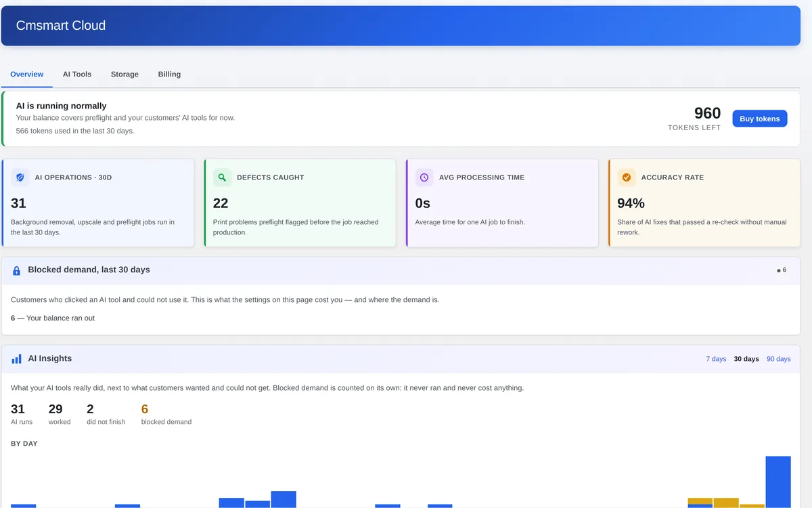Click the shield icon on AI Operations card
Image resolution: width=812 pixels, height=508 pixels.
pos(20,177)
